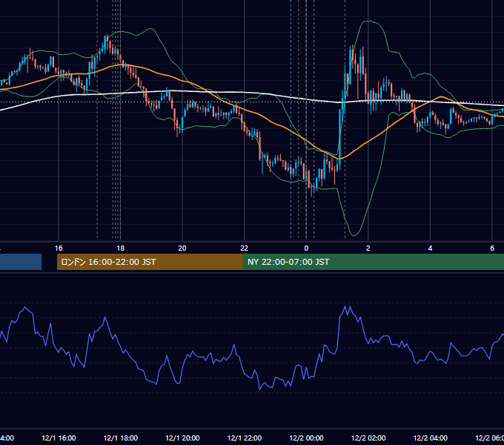
Task: Click the 22 hour axis label
Action: tap(245, 248)
